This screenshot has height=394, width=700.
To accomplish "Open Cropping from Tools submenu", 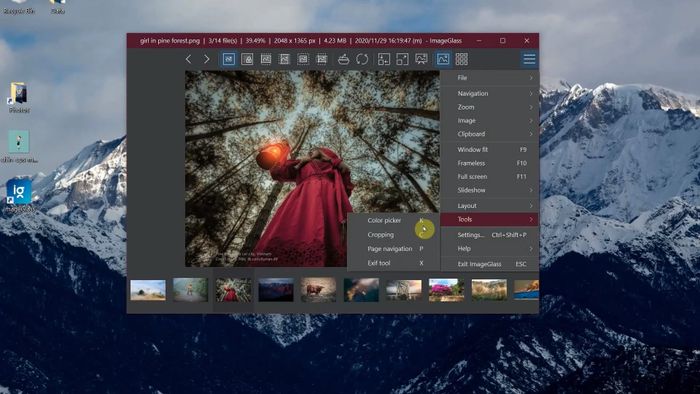I will pyautogui.click(x=394, y=235).
